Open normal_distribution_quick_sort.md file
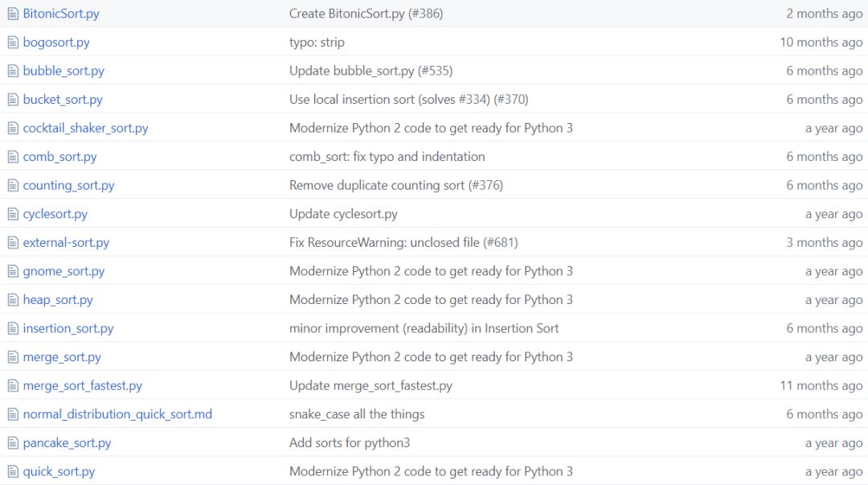The height and width of the screenshot is (485, 868). (117, 414)
